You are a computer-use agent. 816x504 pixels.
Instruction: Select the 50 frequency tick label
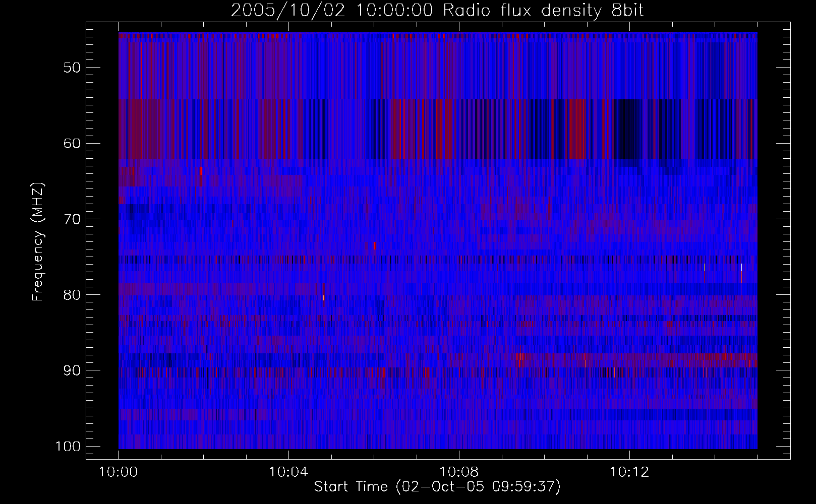pyautogui.click(x=72, y=67)
